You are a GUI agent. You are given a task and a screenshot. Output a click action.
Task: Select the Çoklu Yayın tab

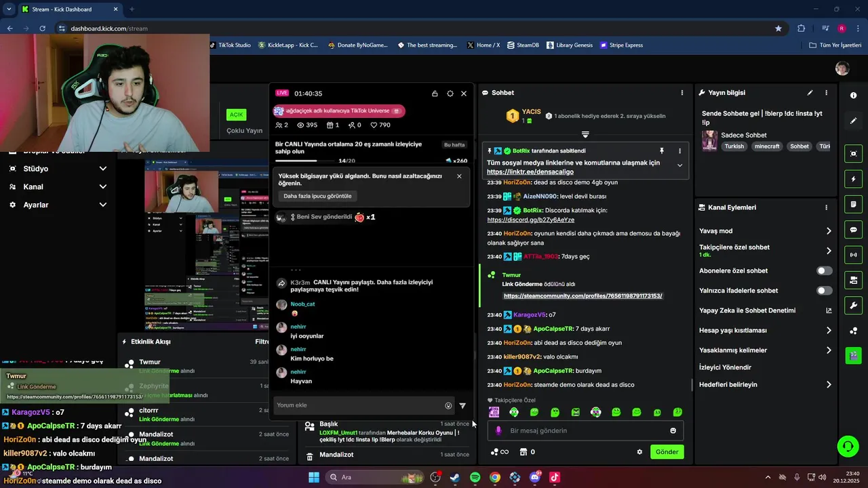coord(244,131)
